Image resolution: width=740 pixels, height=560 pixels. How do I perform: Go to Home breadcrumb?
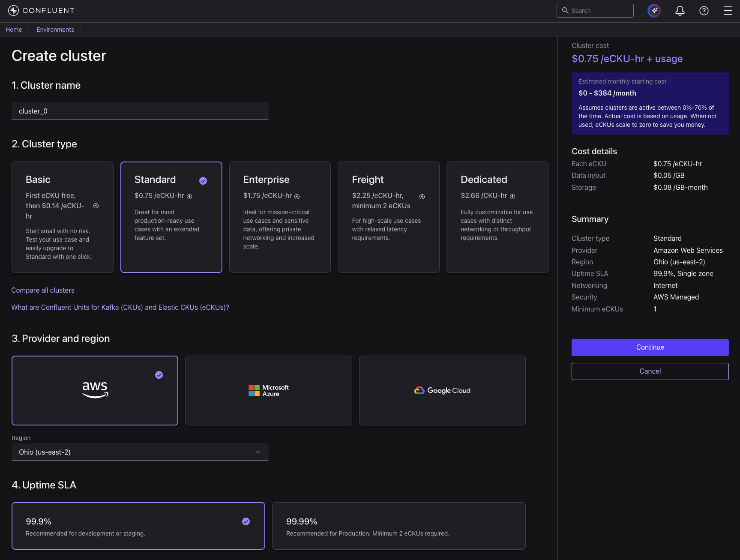[x=14, y=30]
